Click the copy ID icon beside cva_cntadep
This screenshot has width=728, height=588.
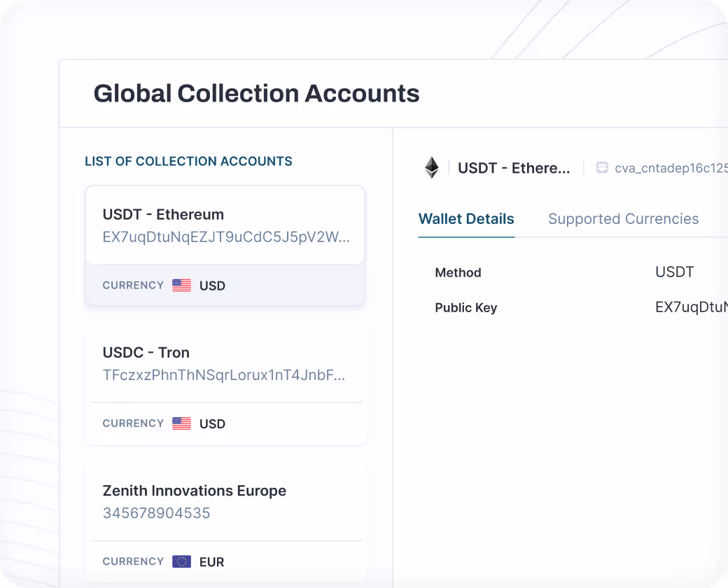pyautogui.click(x=602, y=168)
